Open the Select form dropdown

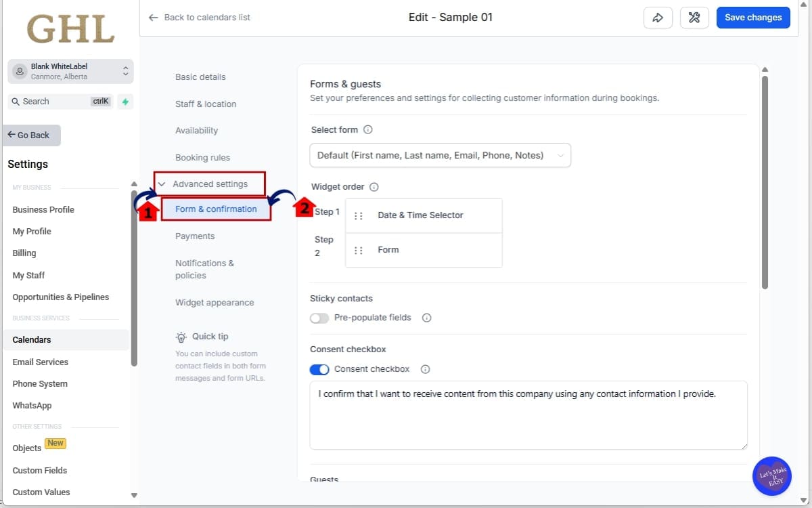coord(440,155)
